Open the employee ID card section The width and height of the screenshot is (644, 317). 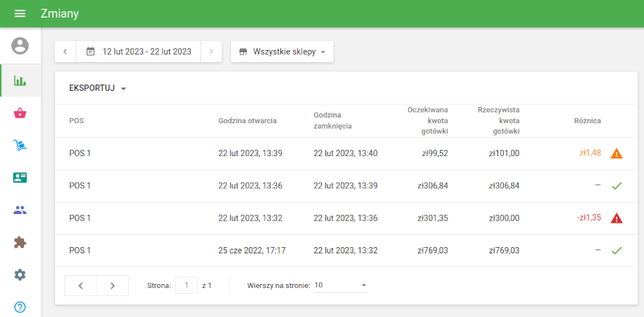[19, 177]
